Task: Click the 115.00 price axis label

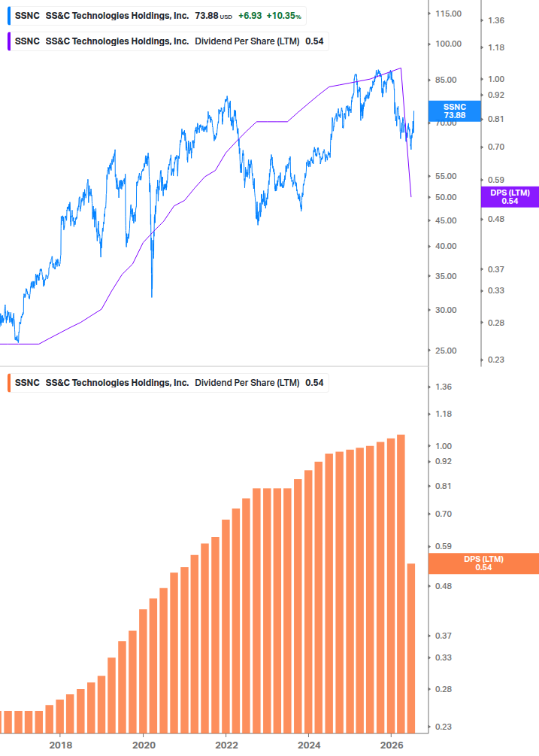Action: pyautogui.click(x=449, y=14)
